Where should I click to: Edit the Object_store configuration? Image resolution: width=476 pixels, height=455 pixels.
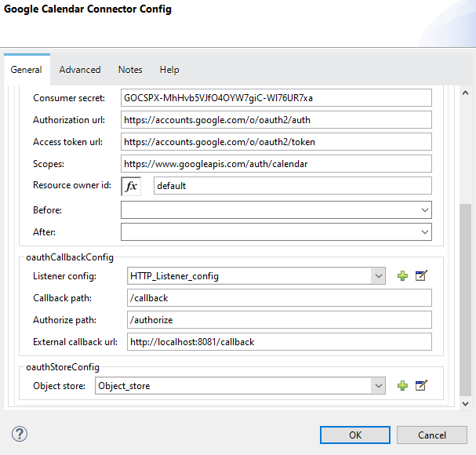[421, 386]
